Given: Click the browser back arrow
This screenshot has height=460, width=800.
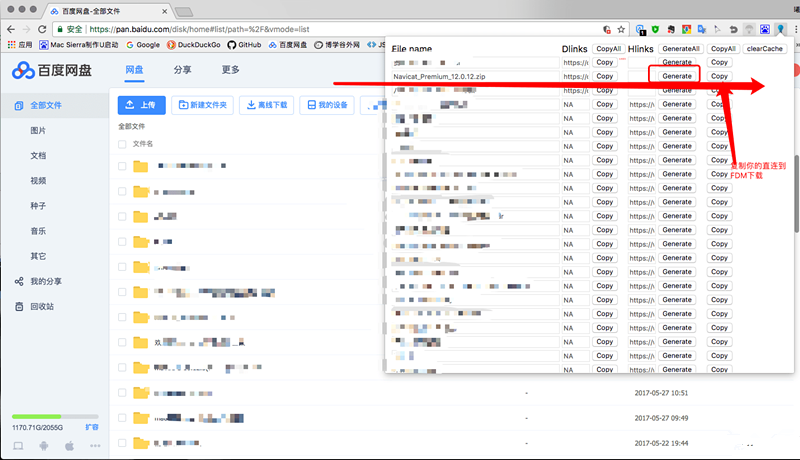Looking at the screenshot, I should click(x=11, y=30).
